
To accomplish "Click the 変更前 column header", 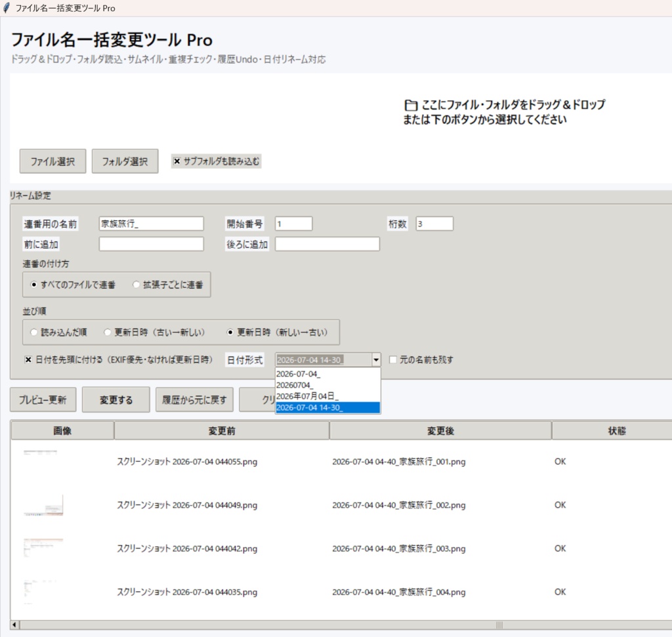I will [222, 430].
